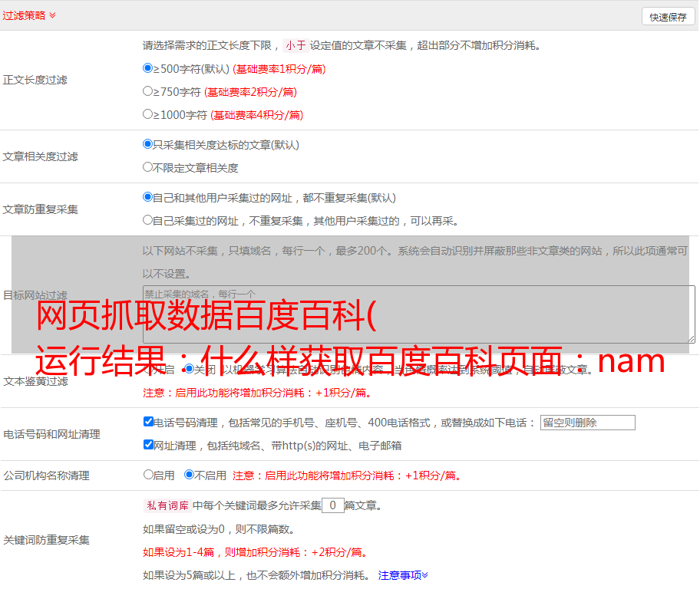Select 关闭 radio for 文本鉴黄过滤
This screenshot has height=589, width=700.
(189, 370)
